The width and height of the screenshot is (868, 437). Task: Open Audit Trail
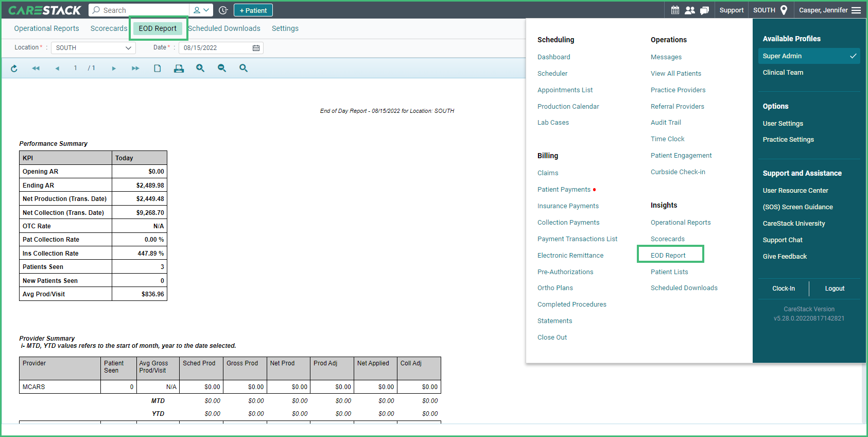click(x=666, y=123)
